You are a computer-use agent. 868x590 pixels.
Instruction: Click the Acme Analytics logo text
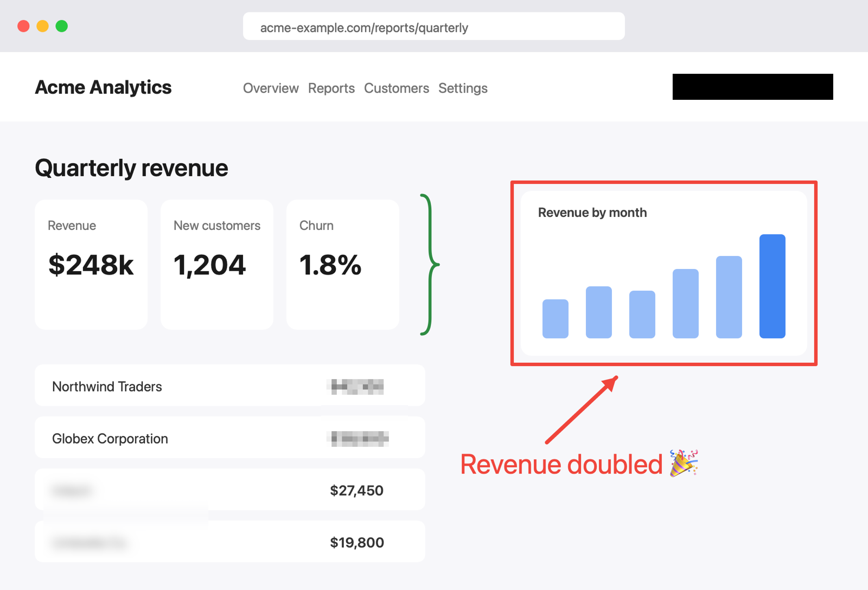click(x=103, y=87)
